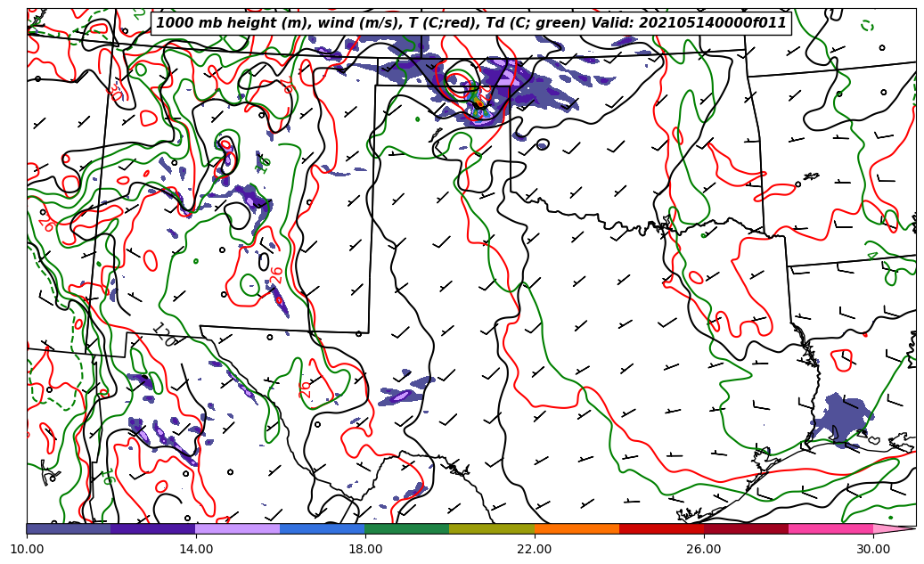This screenshot has width=924, height=564.
Task: Click the dark crimson 26–28 colorbar segment
Action: (746, 528)
